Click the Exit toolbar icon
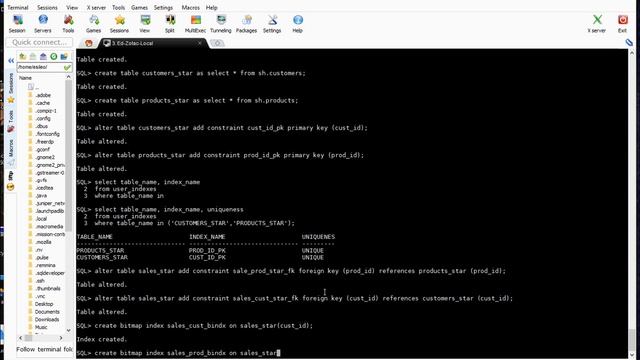 [x=622, y=24]
